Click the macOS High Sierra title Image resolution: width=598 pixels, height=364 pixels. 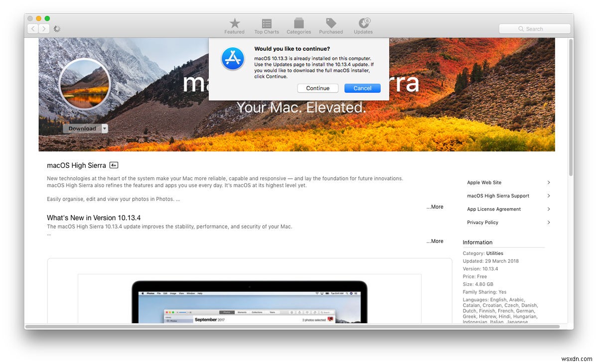point(76,165)
